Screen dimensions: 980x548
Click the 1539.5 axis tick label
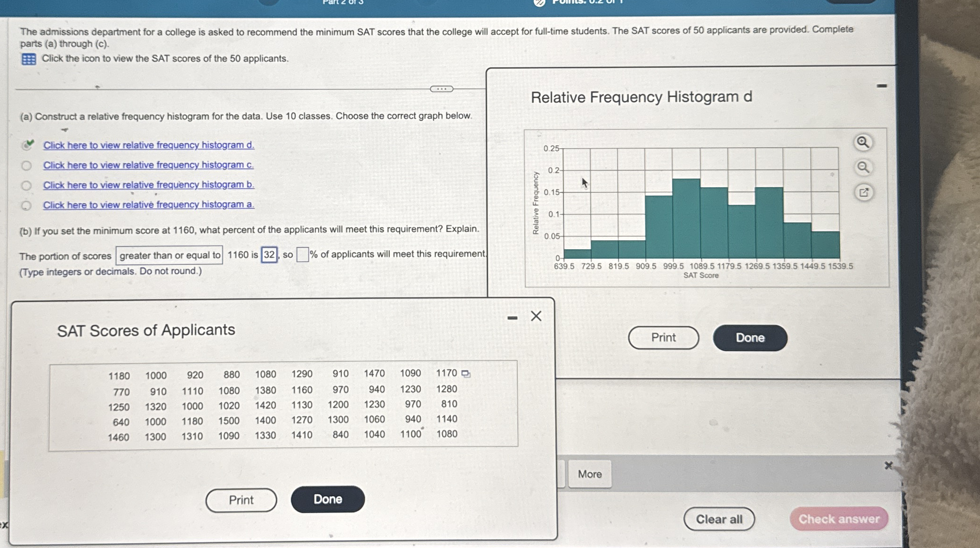841,266
